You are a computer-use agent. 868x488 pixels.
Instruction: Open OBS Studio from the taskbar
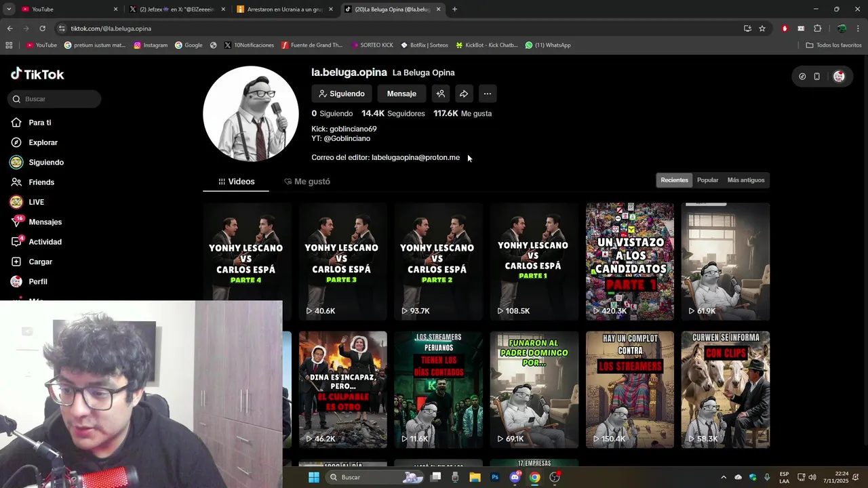click(555, 477)
